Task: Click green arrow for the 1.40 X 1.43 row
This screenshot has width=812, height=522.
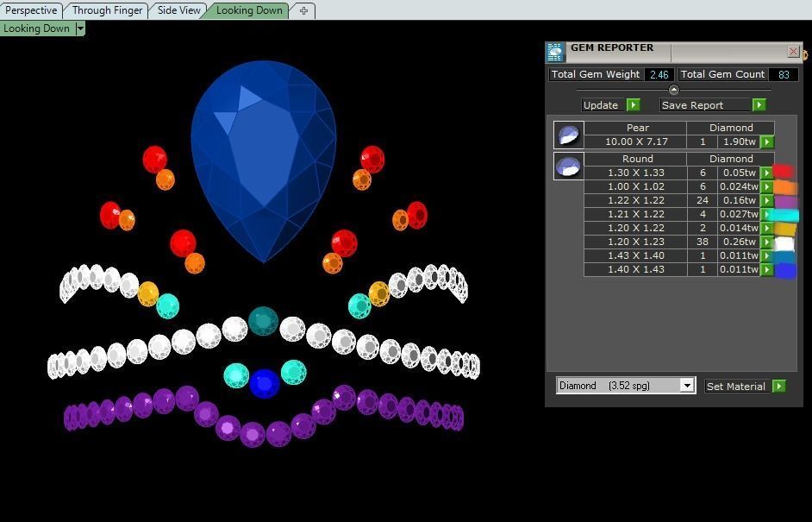Action: coord(766,269)
